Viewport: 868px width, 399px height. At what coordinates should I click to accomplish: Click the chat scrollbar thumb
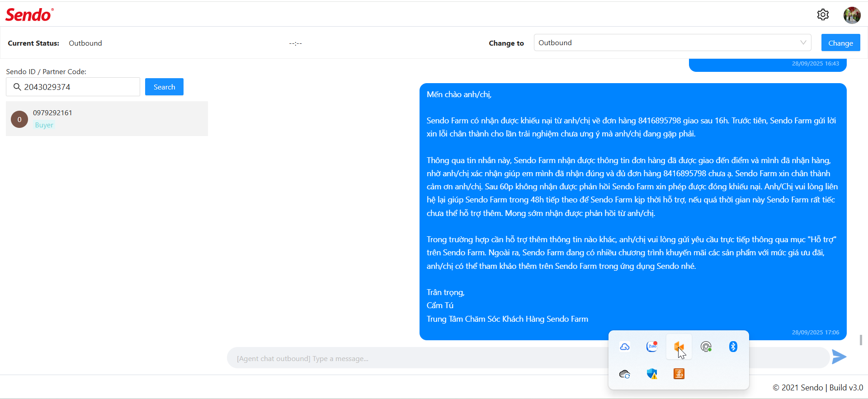pyautogui.click(x=861, y=340)
